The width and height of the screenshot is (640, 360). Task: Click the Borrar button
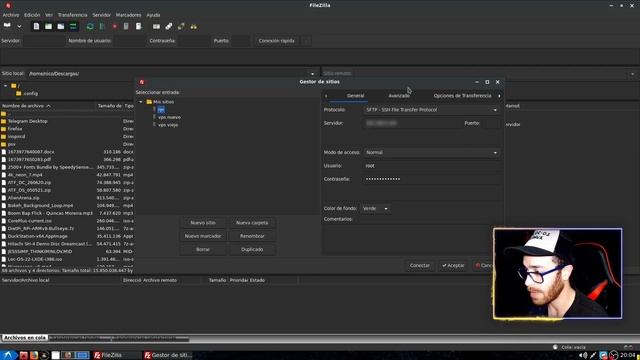(203, 249)
